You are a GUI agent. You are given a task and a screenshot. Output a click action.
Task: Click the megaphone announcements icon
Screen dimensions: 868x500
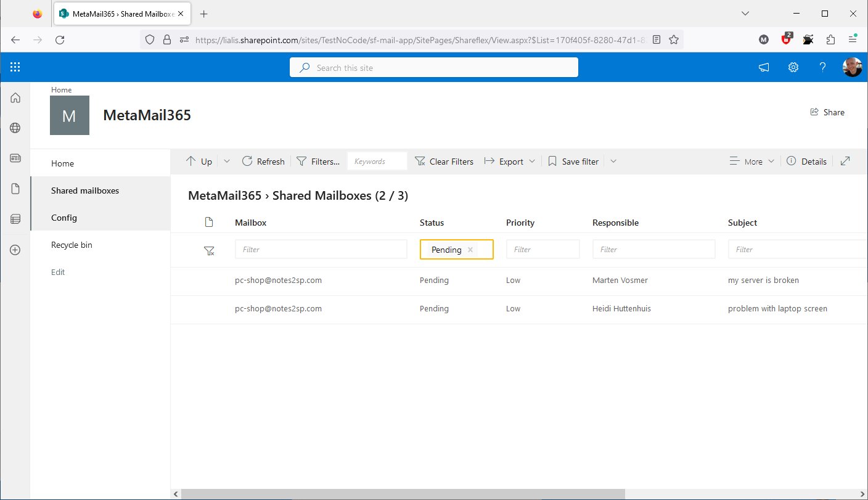[x=764, y=68]
